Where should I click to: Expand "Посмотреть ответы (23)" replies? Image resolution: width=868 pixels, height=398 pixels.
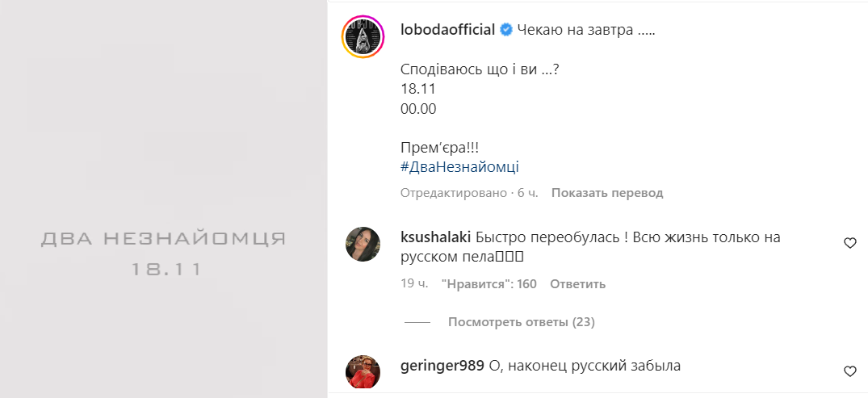(521, 322)
